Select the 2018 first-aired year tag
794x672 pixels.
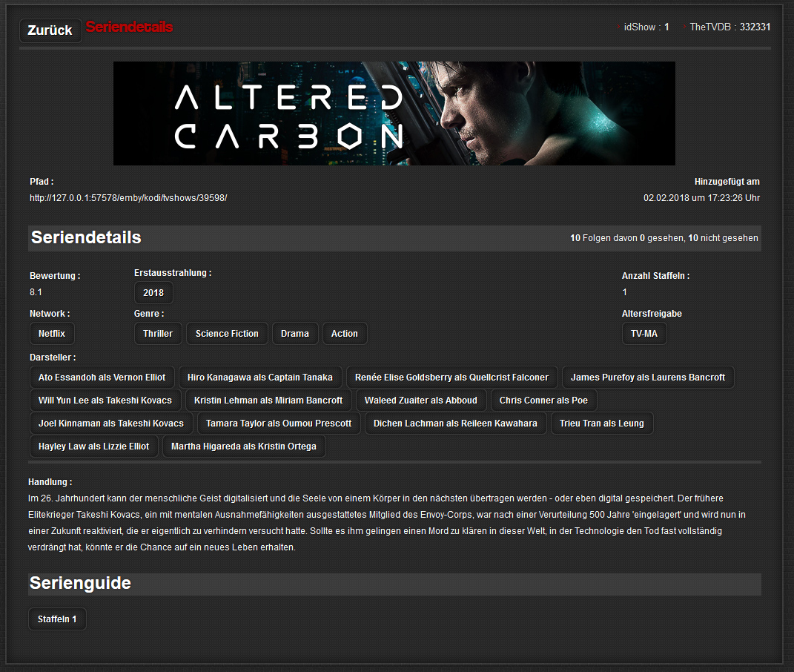(x=153, y=293)
